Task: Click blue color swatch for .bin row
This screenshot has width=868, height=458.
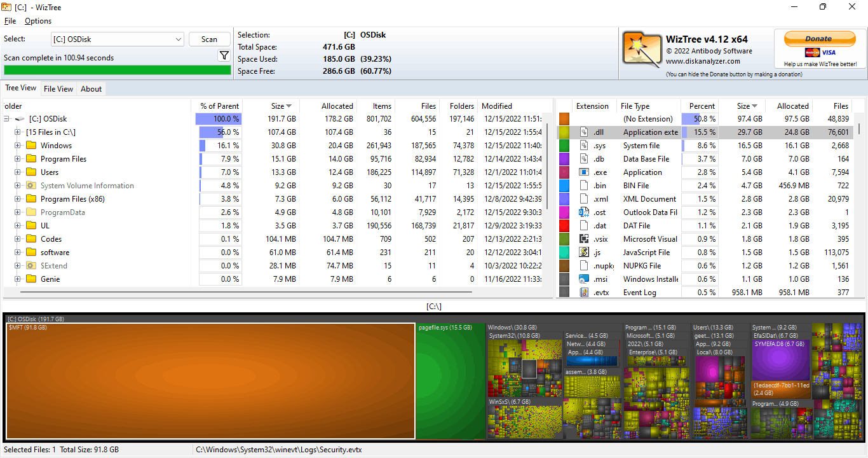Action: click(x=564, y=186)
